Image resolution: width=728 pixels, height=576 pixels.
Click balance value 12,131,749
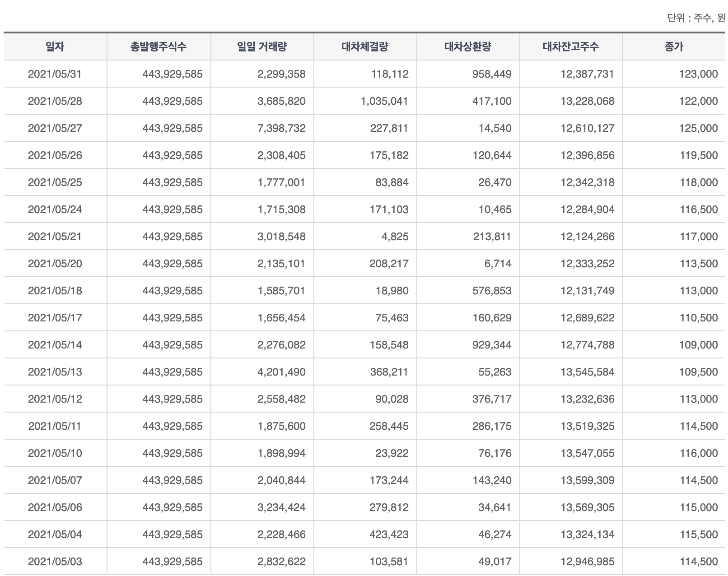pos(588,291)
